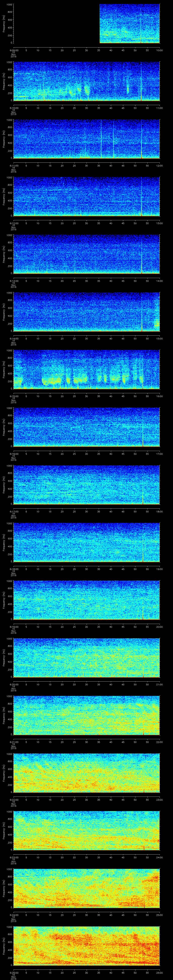Click the "11:00" end-of-axis time label
The image size is (173, 980).
(160, 108)
